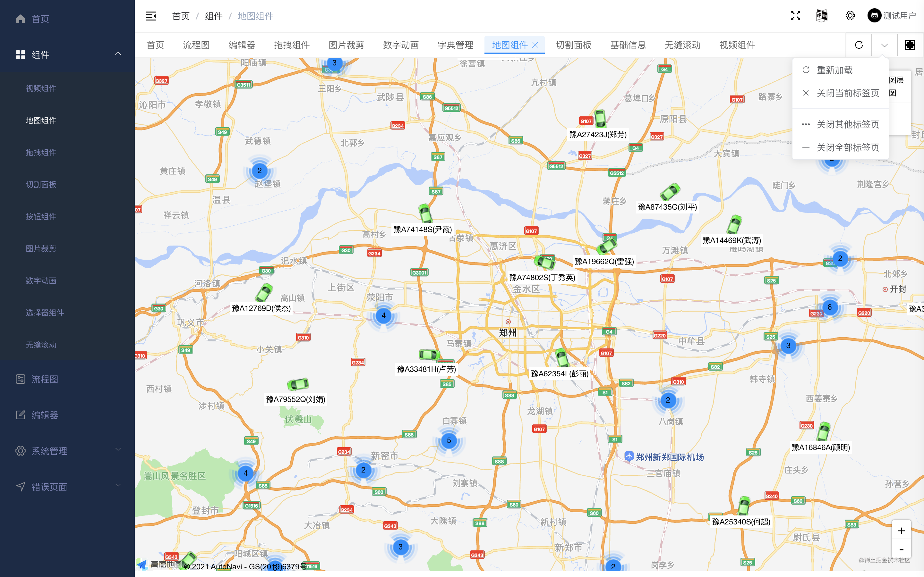Click cluster marker 5 near 白寨镇
924x577 pixels.
click(x=449, y=440)
